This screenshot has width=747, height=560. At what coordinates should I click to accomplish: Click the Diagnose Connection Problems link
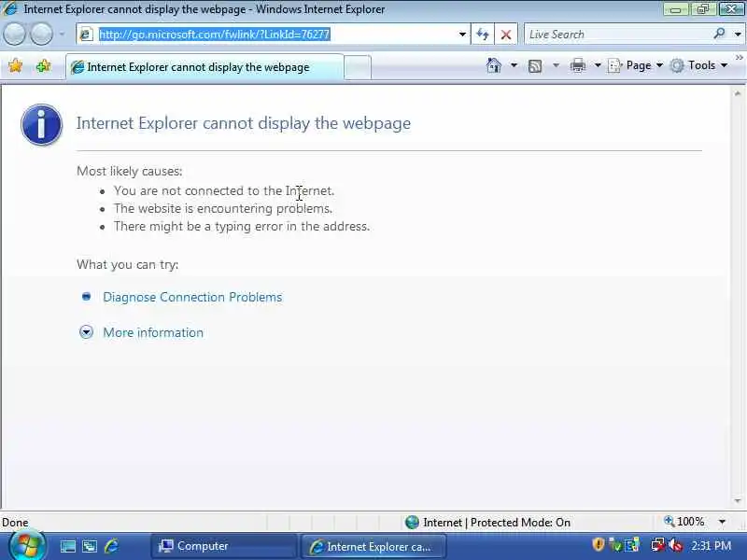tap(192, 297)
